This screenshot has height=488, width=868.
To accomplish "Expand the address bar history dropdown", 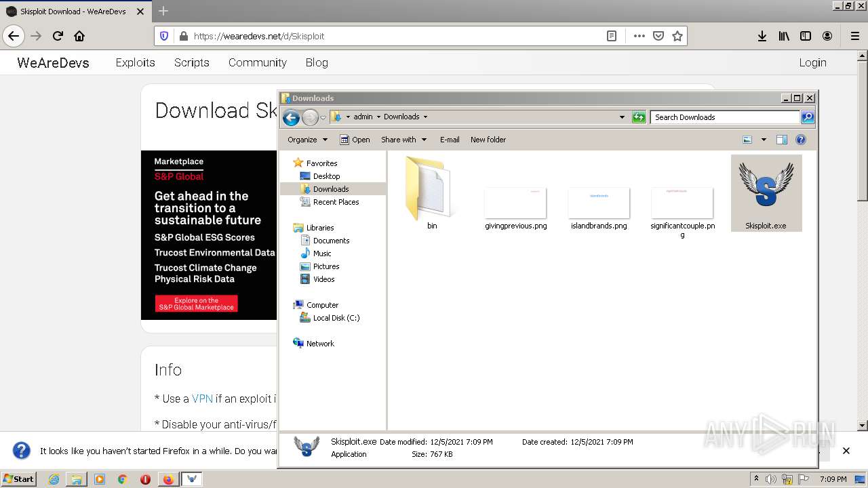I will 622,117.
